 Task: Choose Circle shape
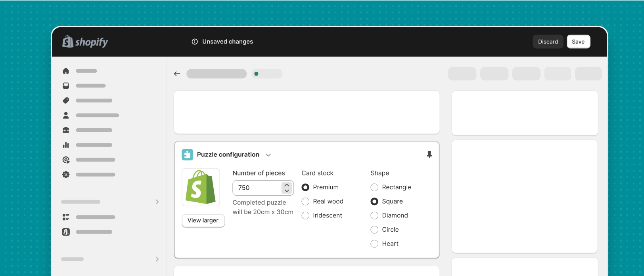[374, 230]
